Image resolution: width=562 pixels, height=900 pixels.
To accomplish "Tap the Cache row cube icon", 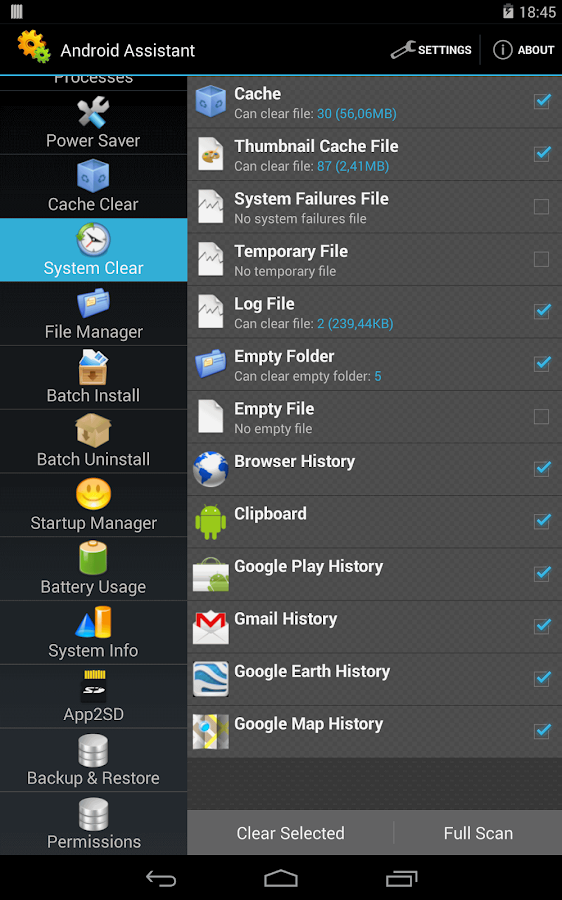I will pos(211,102).
